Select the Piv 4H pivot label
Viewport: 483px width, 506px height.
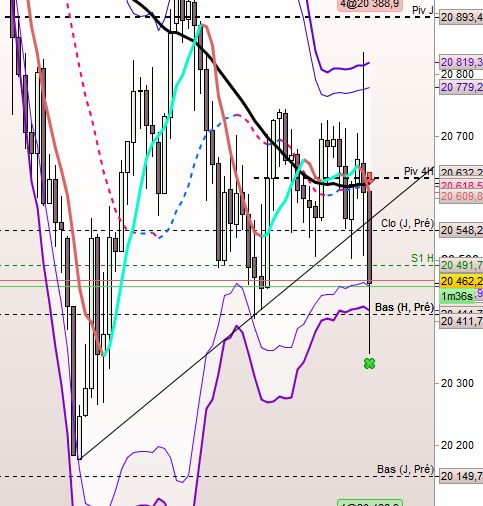click(x=419, y=171)
